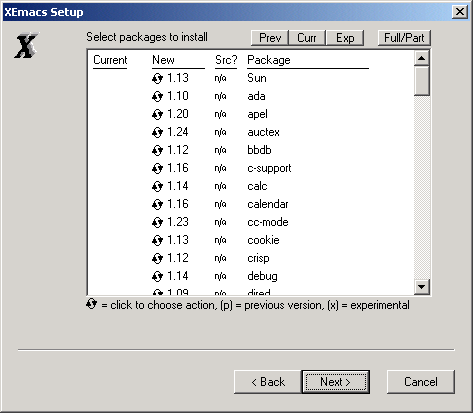Screen dimensions: 473x413
Task: Click the action cycle icon for calendar package
Action: point(157,205)
